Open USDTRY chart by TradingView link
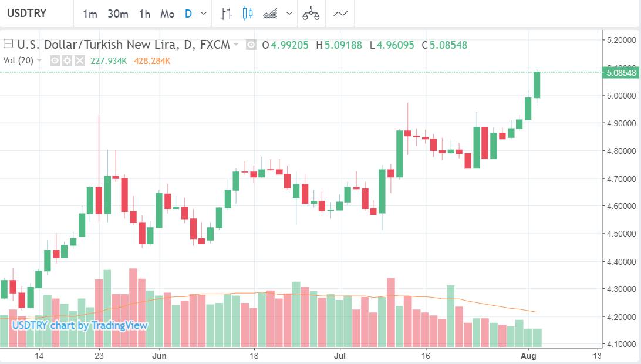641x364 pixels. click(80, 326)
